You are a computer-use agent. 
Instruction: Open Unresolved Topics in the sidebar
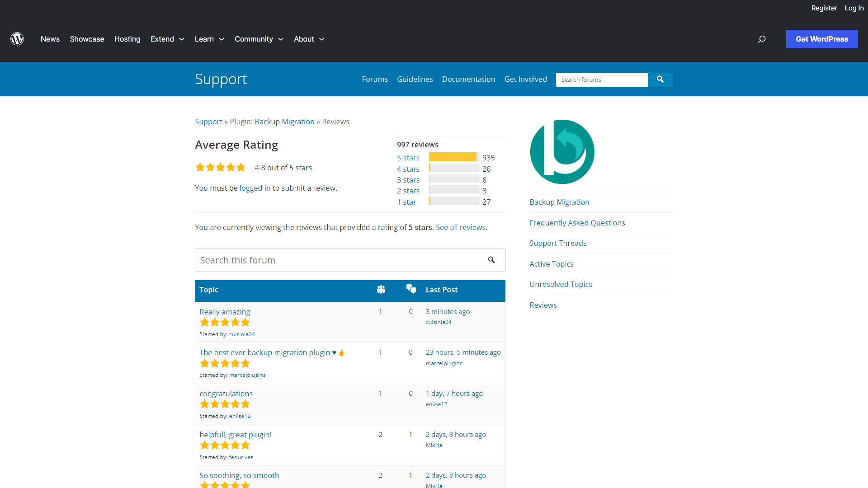(561, 284)
